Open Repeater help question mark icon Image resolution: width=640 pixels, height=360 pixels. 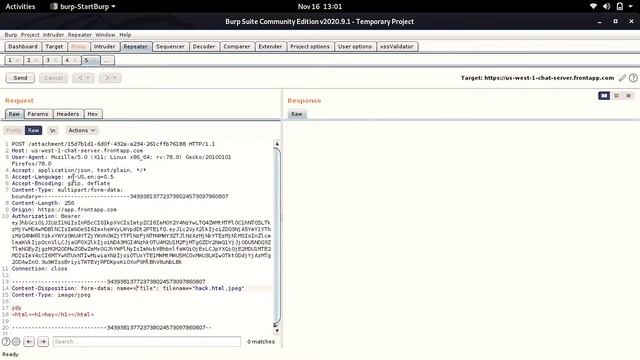tap(633, 78)
